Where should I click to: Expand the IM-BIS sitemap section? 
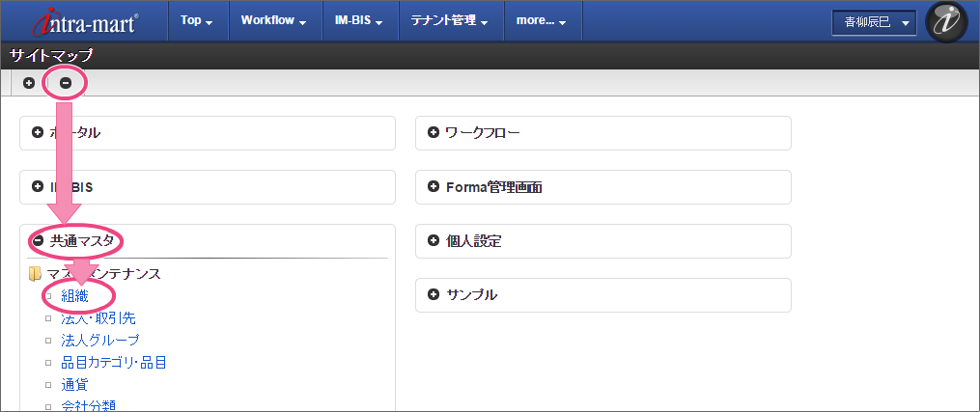coord(38,187)
